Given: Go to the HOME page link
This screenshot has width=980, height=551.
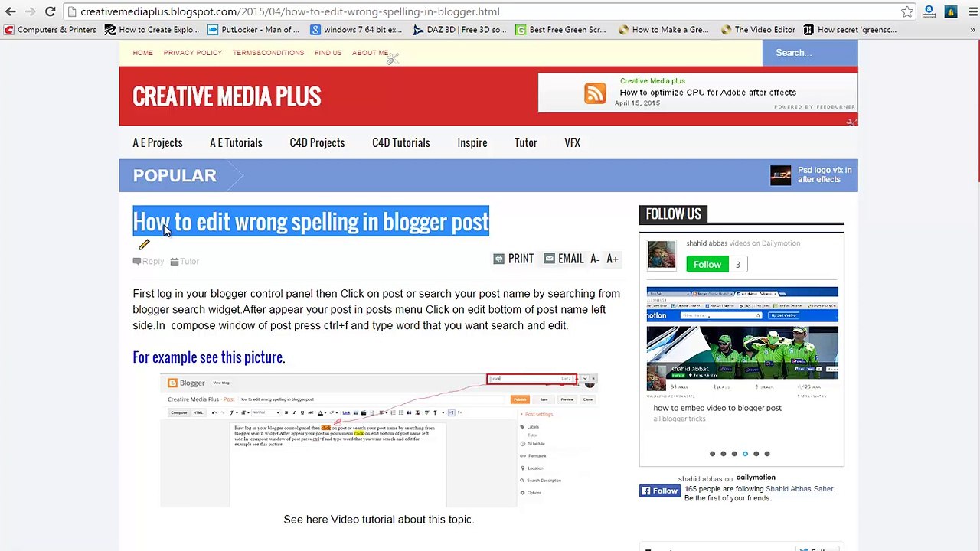Looking at the screenshot, I should tap(142, 53).
